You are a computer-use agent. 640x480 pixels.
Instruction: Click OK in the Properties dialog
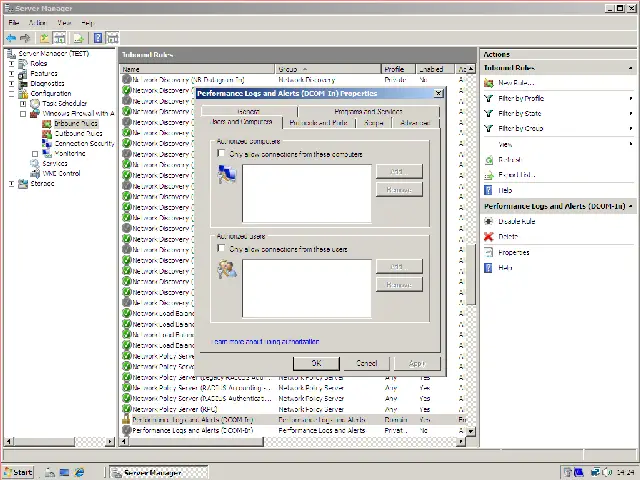coord(316,363)
